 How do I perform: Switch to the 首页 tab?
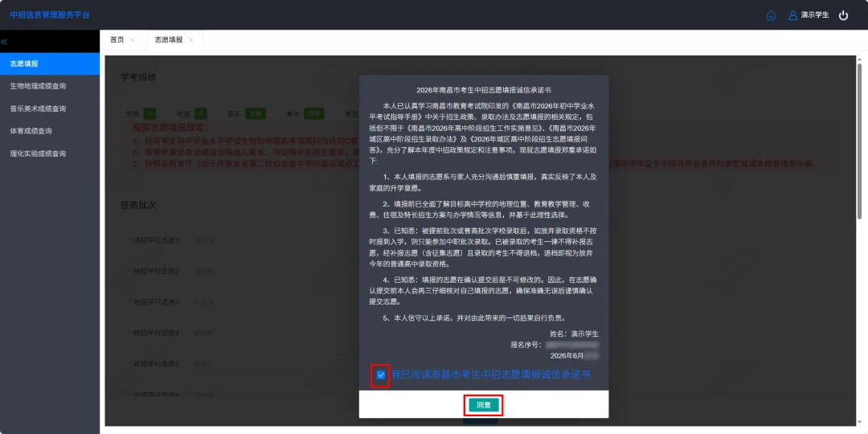click(117, 40)
